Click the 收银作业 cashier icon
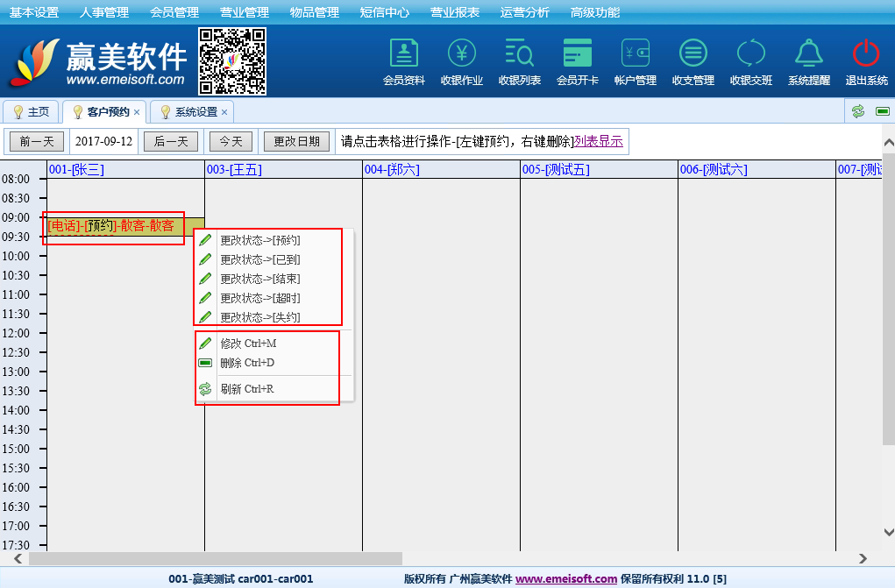895x588 pixels. click(x=462, y=54)
